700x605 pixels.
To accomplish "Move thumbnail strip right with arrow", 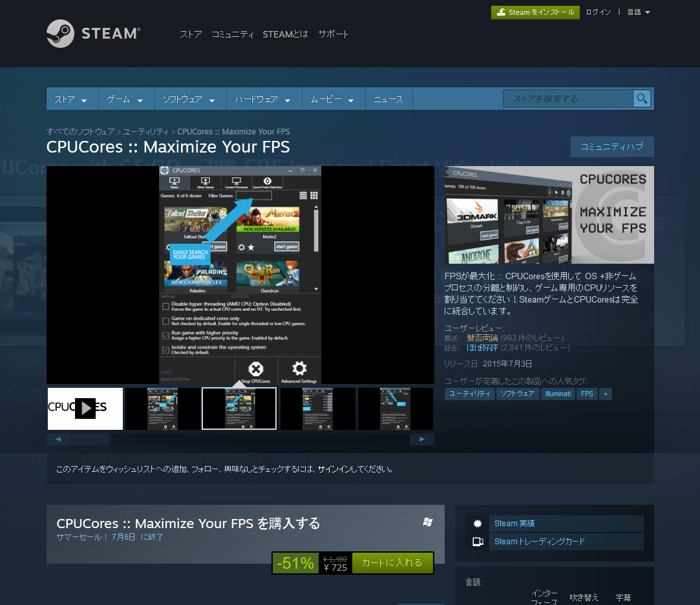I will click(x=422, y=440).
